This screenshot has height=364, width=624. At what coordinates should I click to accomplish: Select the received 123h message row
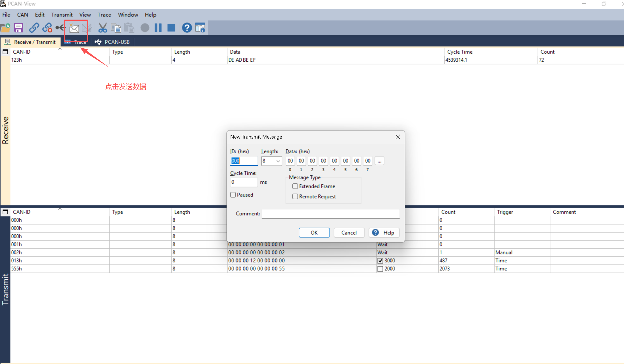(317, 60)
